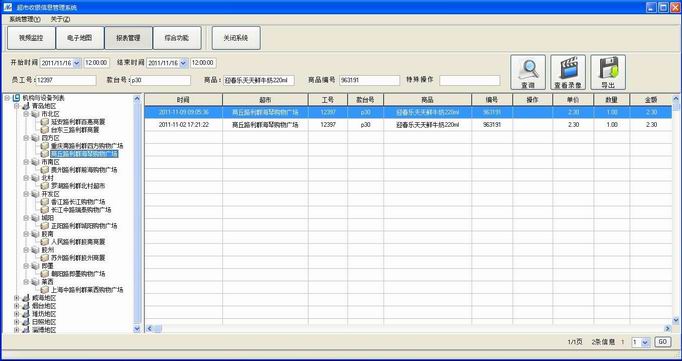Open the 开始时间 date dropdown

[77, 63]
